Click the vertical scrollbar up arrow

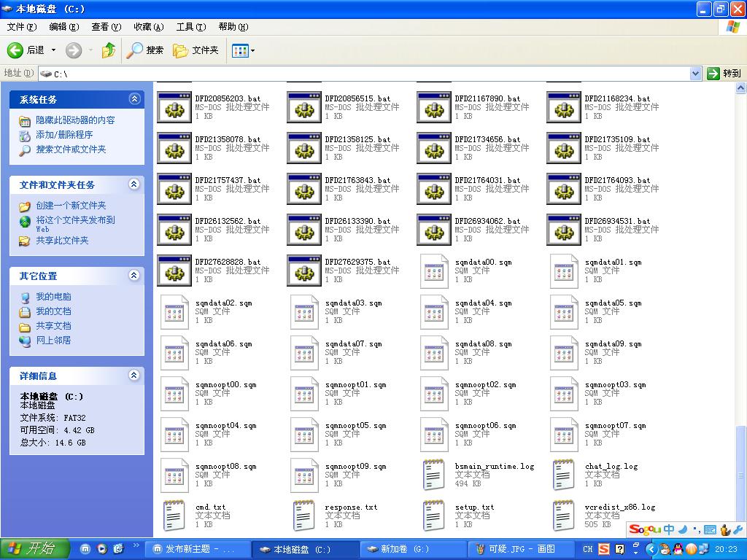click(x=741, y=87)
